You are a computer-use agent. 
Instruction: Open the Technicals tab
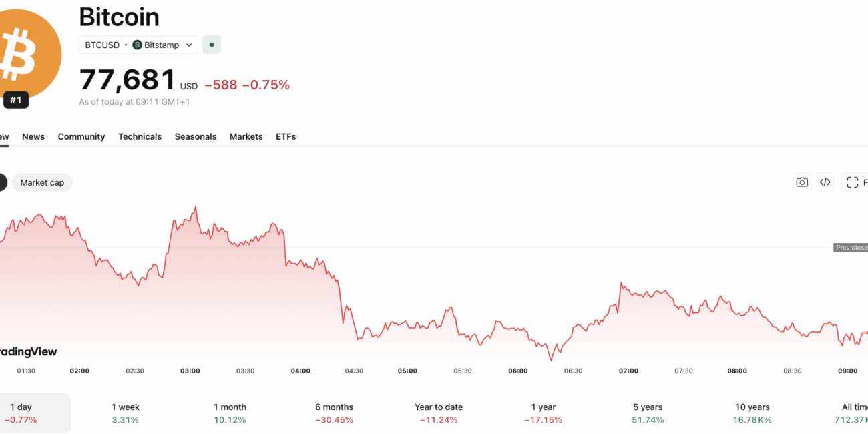pyautogui.click(x=140, y=136)
